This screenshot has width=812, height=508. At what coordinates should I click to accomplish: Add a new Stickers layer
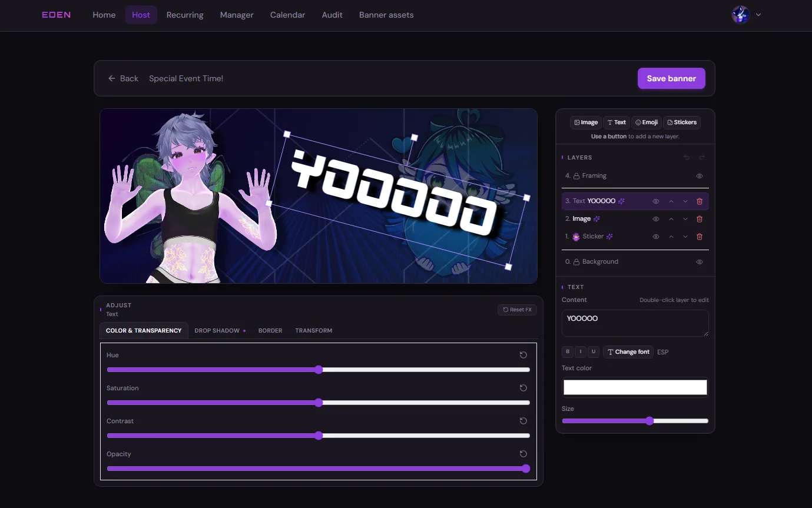click(681, 122)
